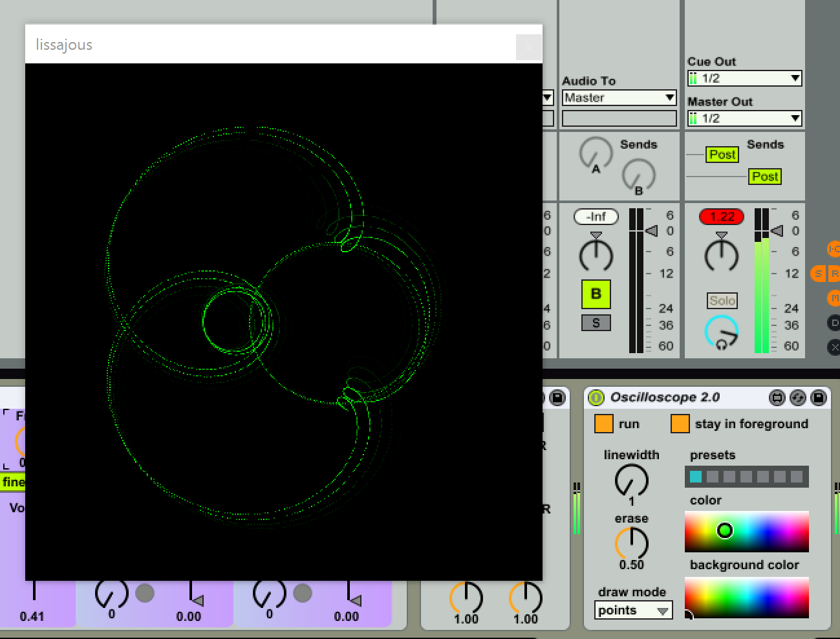
Task: Toggle the stay in foreground checkbox
Action: coord(680,424)
